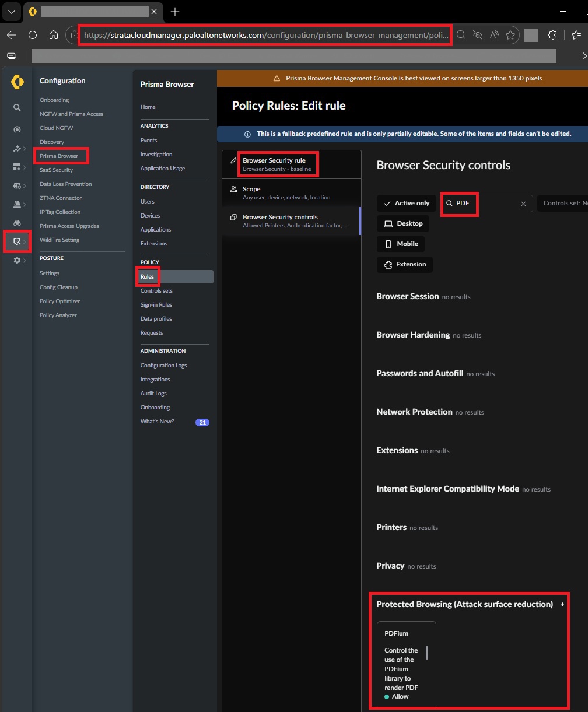
Task: Open the PDFium control card
Action: pos(407,665)
